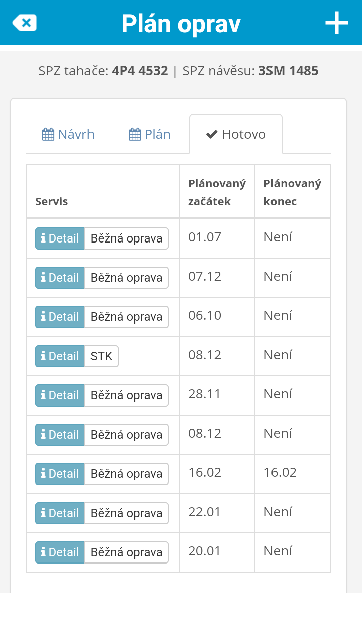Open Detail for the 16.02 repair

tap(60, 474)
